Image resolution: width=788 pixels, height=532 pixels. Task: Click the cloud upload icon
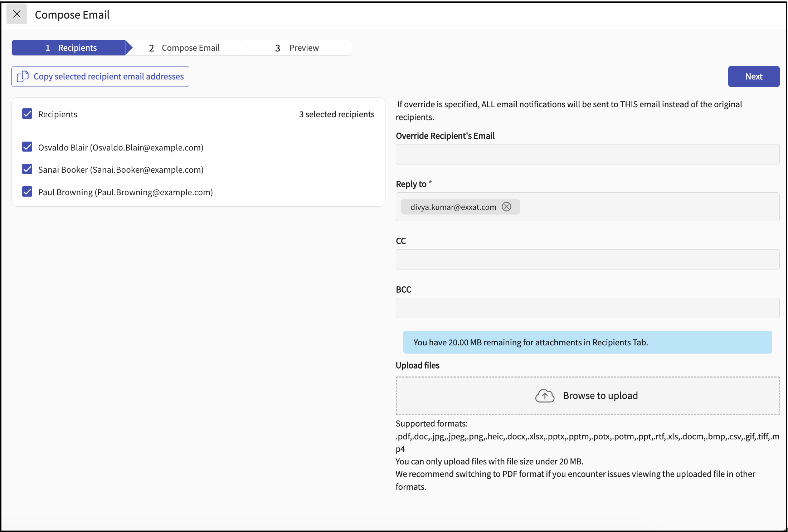(x=545, y=396)
